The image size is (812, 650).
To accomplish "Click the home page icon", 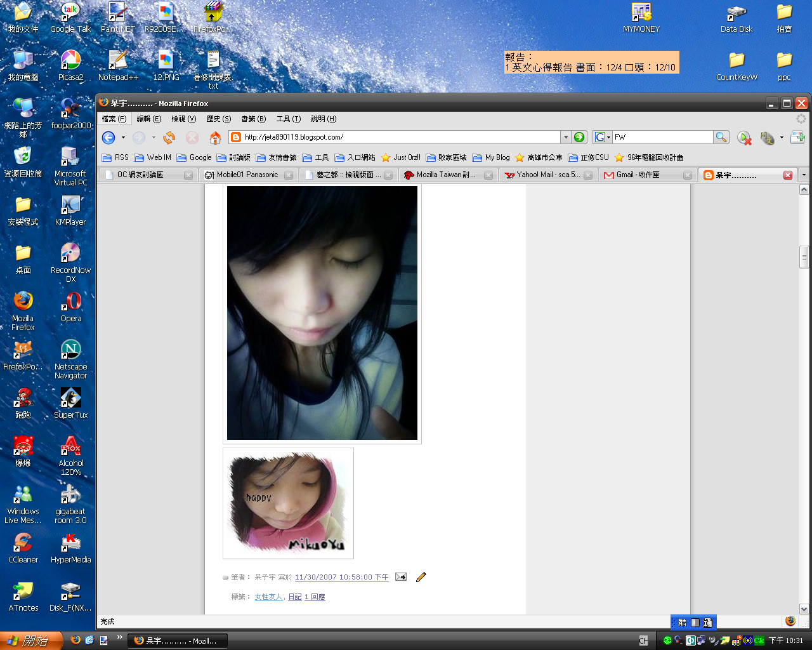I will [215, 138].
